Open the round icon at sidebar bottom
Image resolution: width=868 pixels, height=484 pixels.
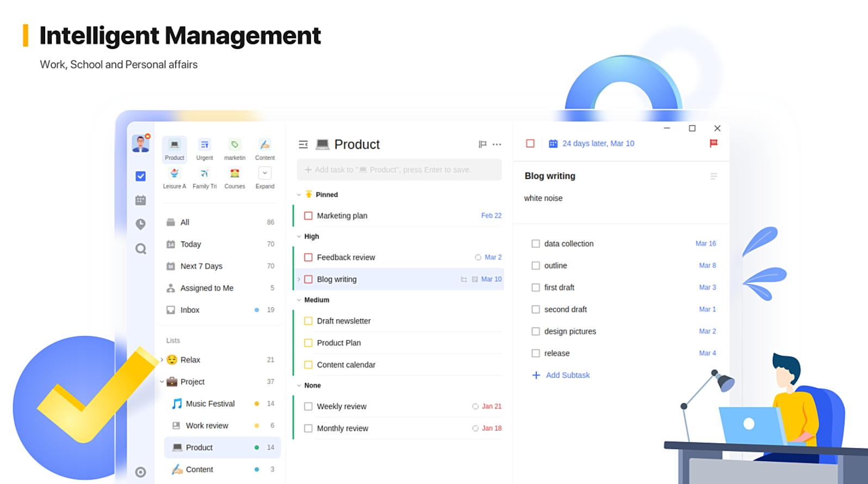[140, 472]
